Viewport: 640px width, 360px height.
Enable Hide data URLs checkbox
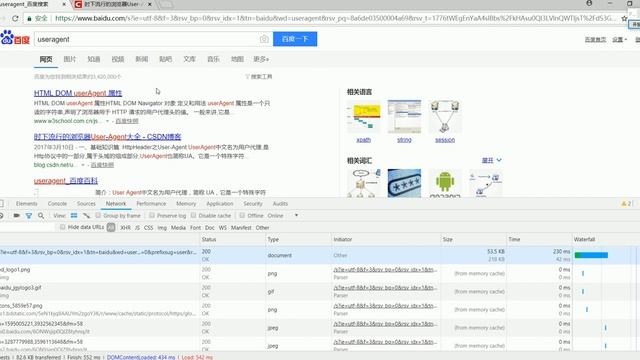click(x=62, y=227)
